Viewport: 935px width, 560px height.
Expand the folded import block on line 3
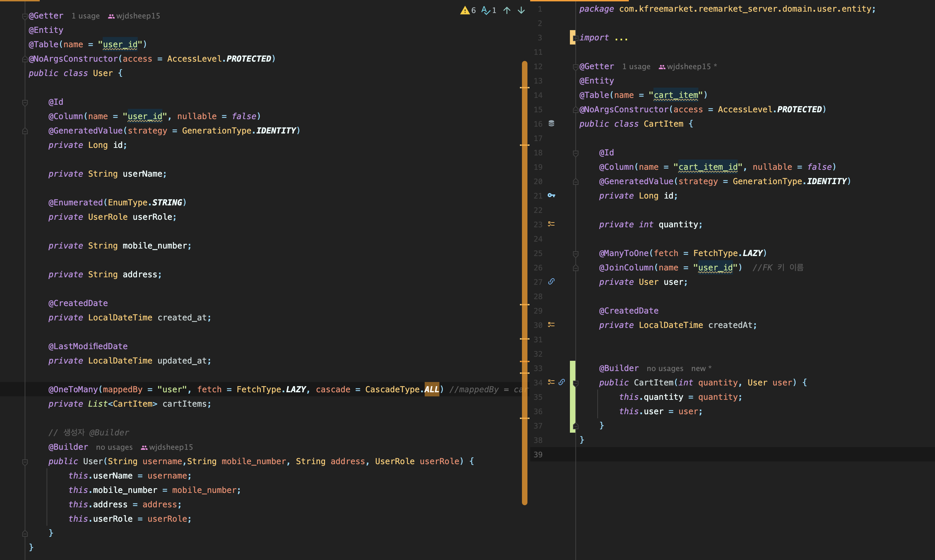coord(575,38)
